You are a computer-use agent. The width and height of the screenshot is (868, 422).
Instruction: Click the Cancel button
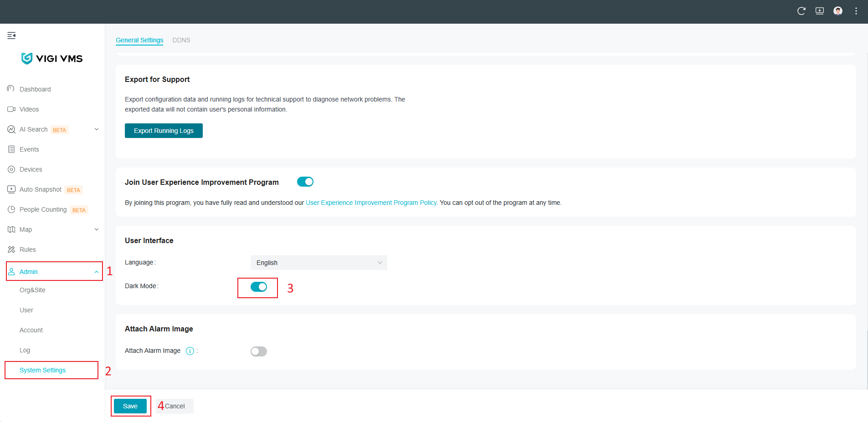point(175,406)
